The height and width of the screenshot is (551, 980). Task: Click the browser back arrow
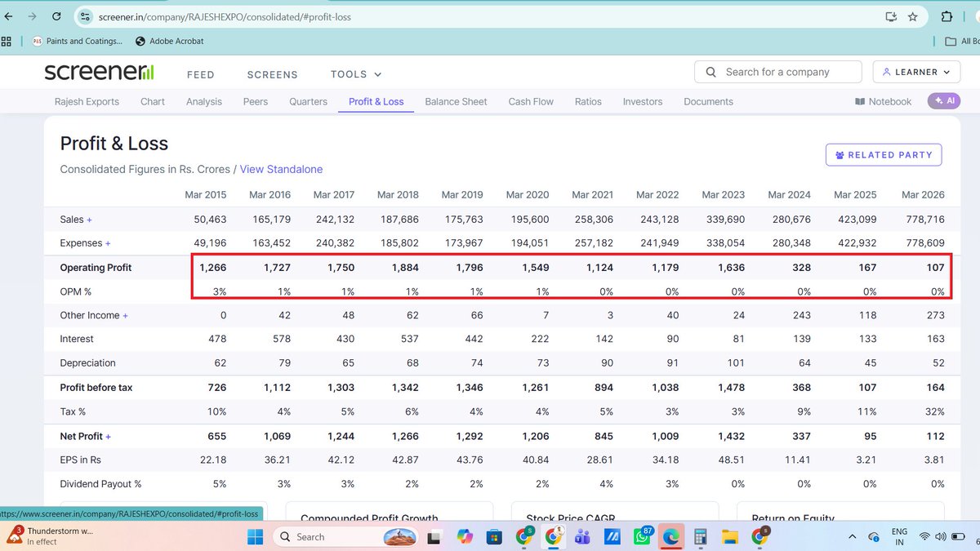click(8, 16)
